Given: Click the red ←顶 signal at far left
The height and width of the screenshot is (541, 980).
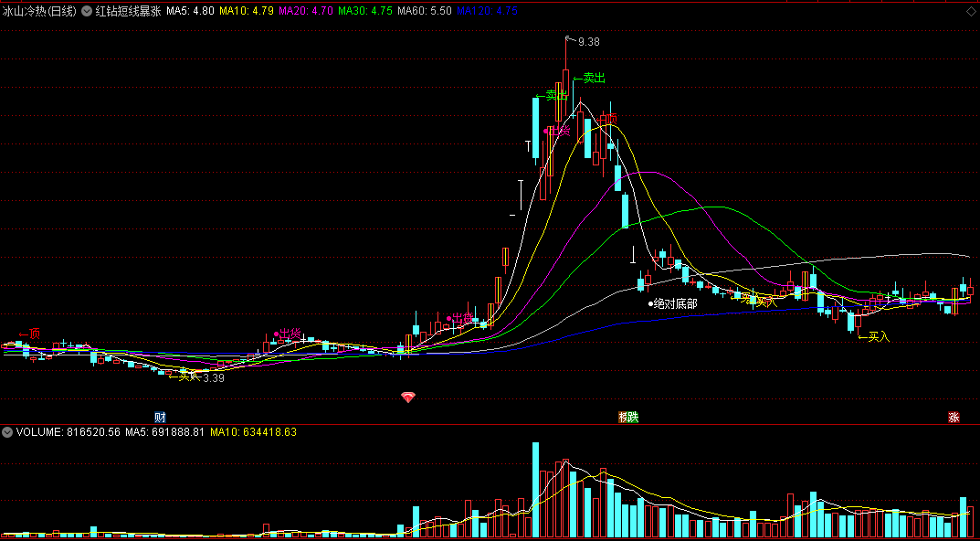Looking at the screenshot, I should [x=28, y=334].
